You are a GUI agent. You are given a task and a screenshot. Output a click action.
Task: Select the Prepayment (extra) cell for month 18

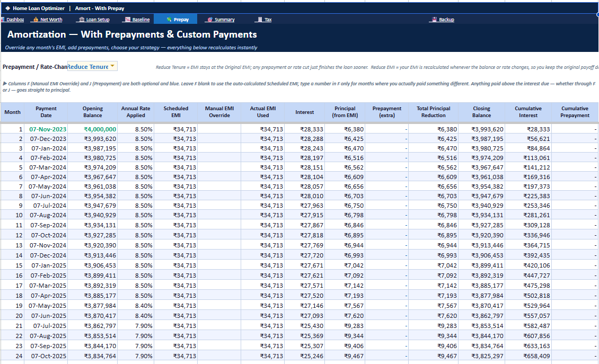point(386,296)
